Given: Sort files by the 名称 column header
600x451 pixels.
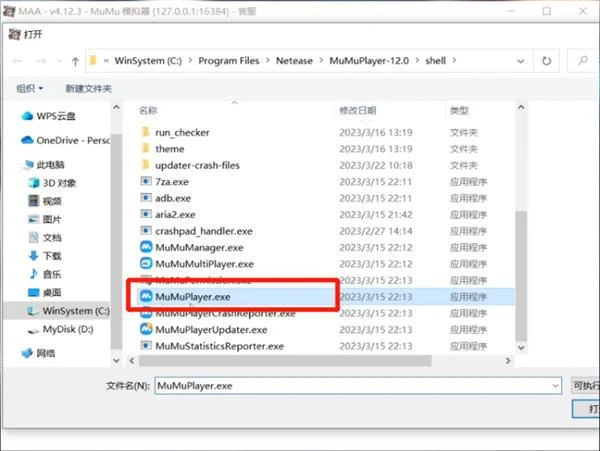Looking at the screenshot, I should (x=148, y=109).
